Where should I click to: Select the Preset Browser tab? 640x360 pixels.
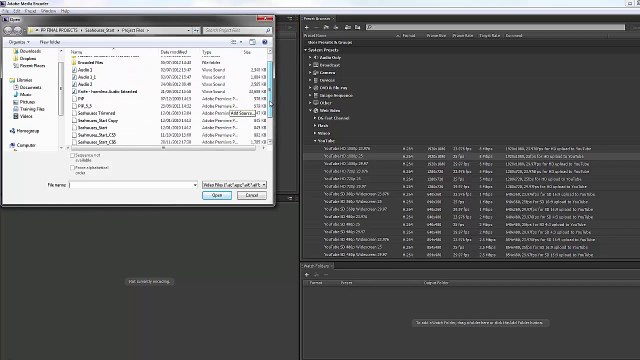point(317,19)
